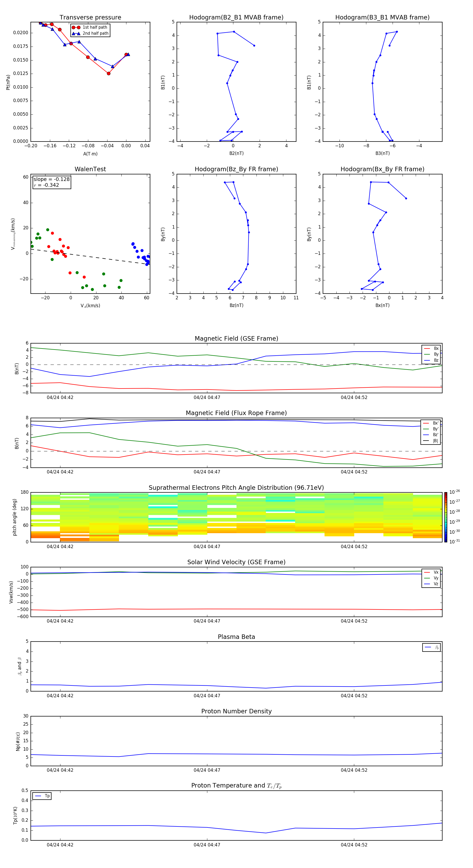Click the 'Solar Wind Velocity (GSE Frame)' title
The height and width of the screenshot is (868, 473).
236,562
